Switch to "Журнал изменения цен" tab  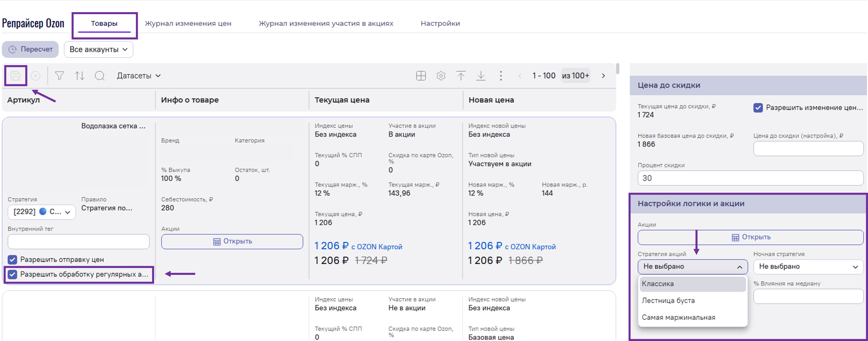coord(188,24)
